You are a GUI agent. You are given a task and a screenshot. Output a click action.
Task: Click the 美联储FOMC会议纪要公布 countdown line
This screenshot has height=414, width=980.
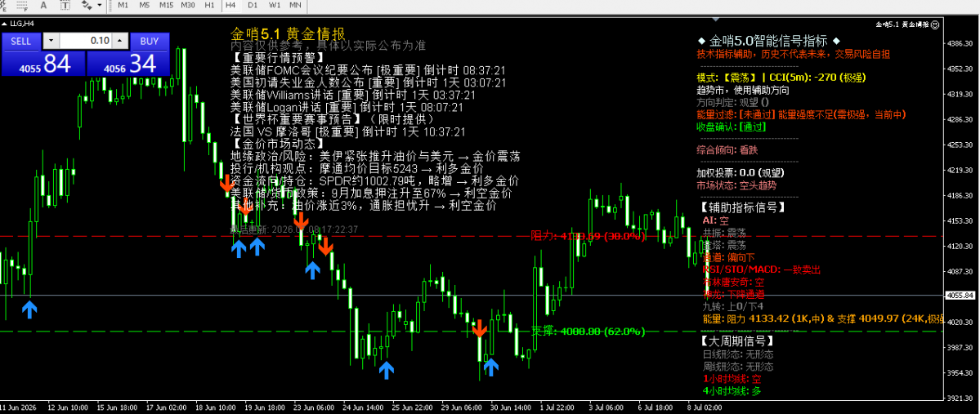(x=368, y=70)
